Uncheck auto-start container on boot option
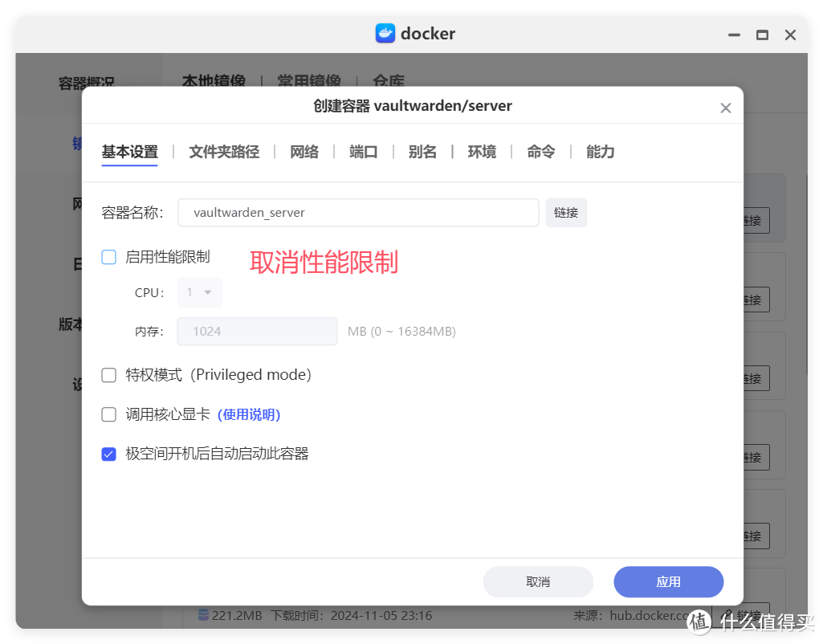This screenshot has width=823, height=644. click(109, 454)
